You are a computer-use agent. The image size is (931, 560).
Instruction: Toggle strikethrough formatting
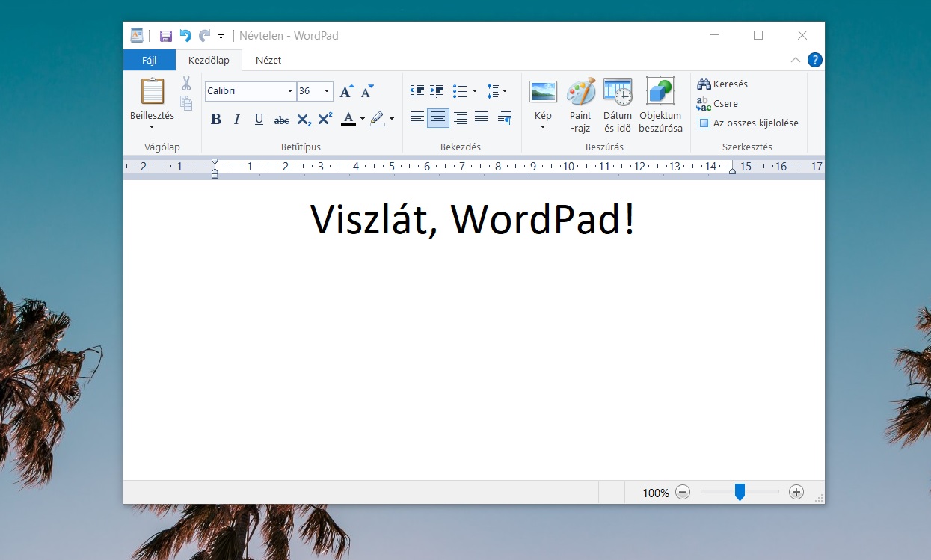281,119
